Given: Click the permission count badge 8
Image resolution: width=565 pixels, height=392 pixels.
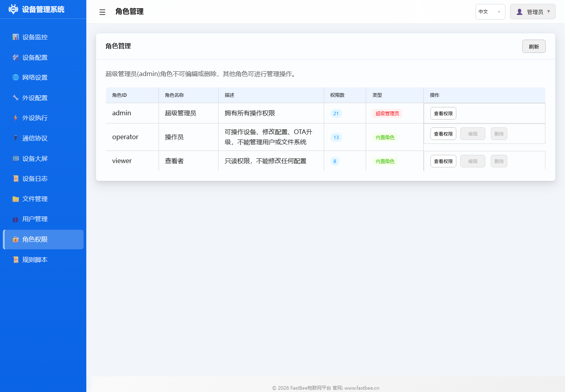Looking at the screenshot, I should coord(335,161).
